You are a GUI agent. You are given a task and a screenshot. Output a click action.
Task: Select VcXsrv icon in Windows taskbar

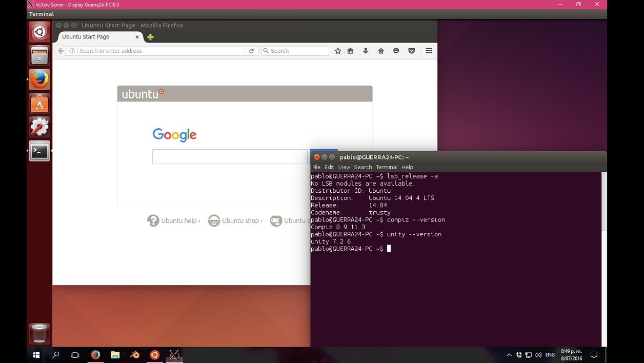click(174, 355)
